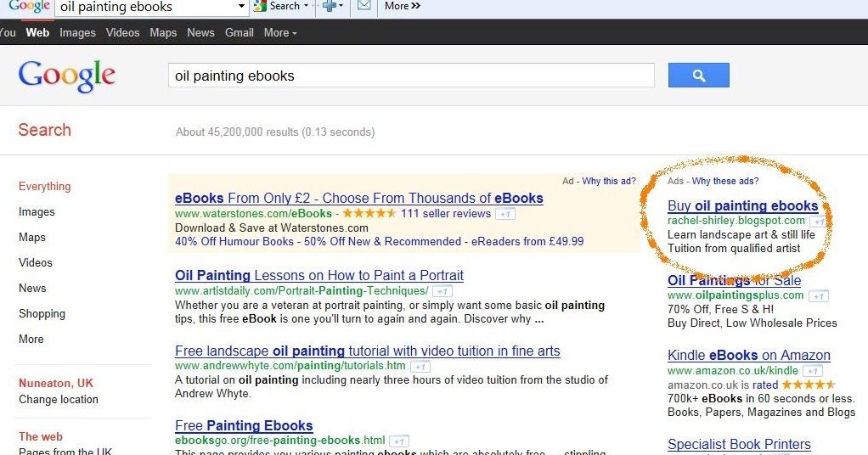Viewport: 868px width, 455px height.
Task: Click the +1 button next to andrewwhyte.com result
Action: tap(420, 367)
